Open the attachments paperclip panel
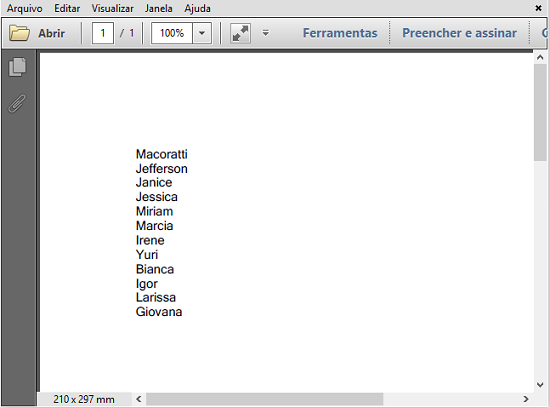This screenshot has height=408, width=550. point(17,103)
